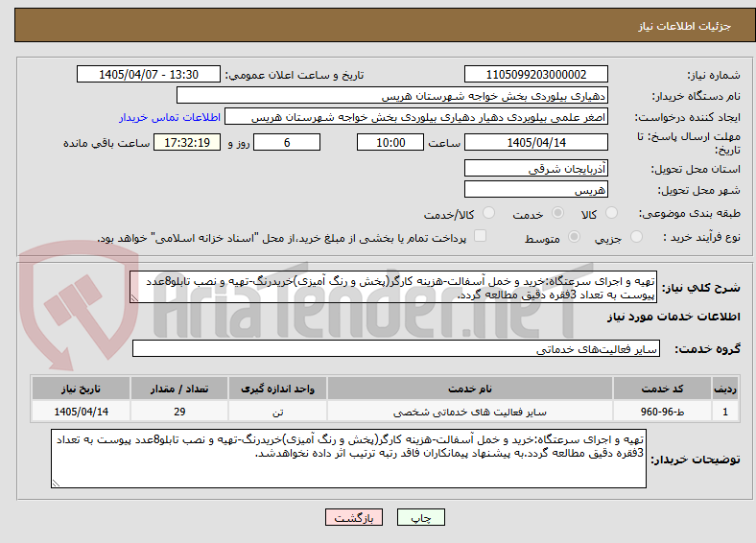Click the request creator field اصغر علمی
The width and height of the screenshot is (756, 543).
point(416,117)
